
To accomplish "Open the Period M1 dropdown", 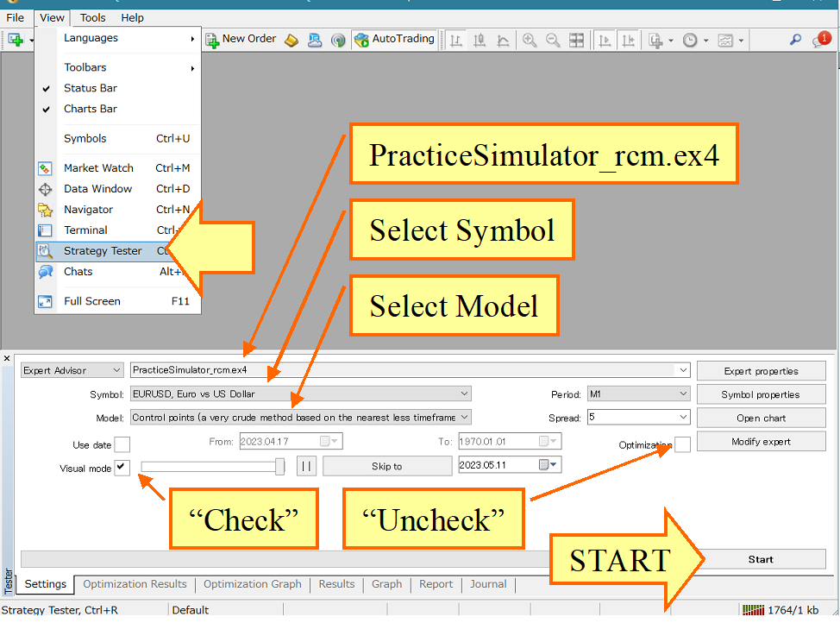I will tap(638, 394).
